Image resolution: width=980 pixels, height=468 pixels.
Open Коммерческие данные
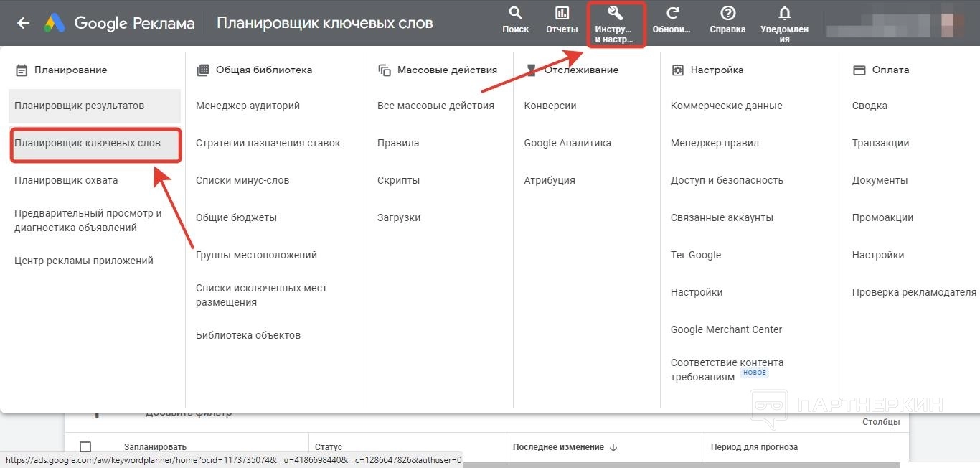pos(727,106)
